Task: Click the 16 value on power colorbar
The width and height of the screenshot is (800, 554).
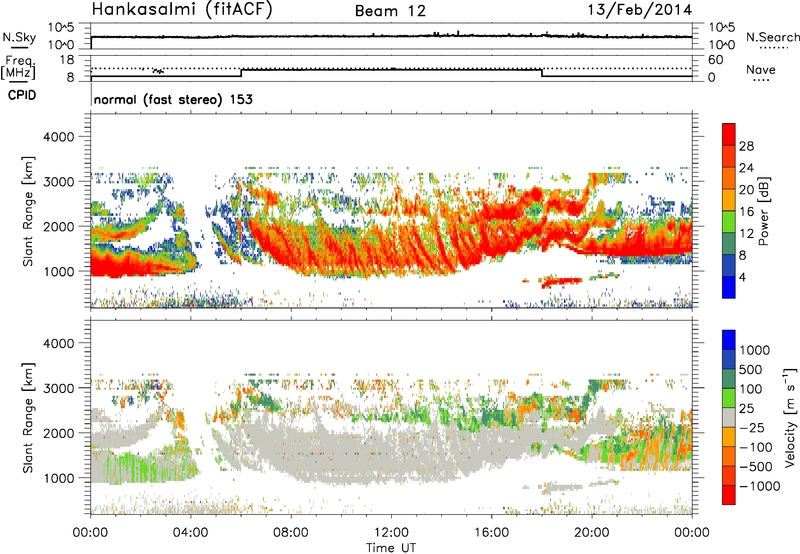Action: pyautogui.click(x=746, y=212)
